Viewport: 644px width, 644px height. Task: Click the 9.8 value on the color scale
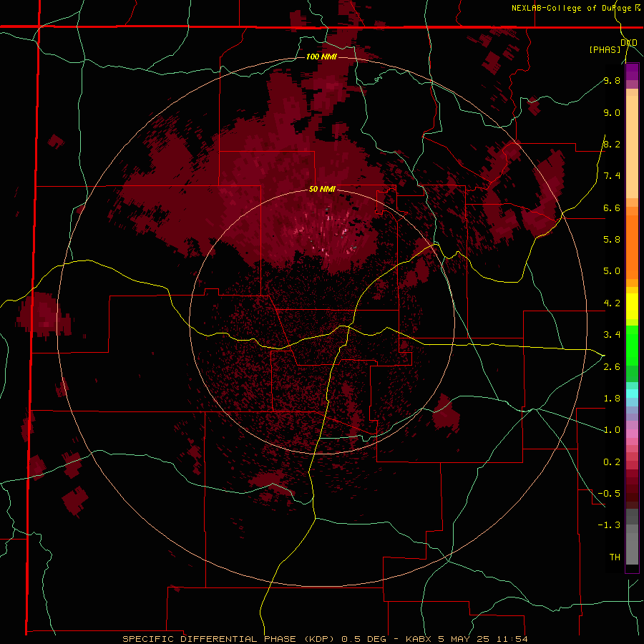pos(612,81)
